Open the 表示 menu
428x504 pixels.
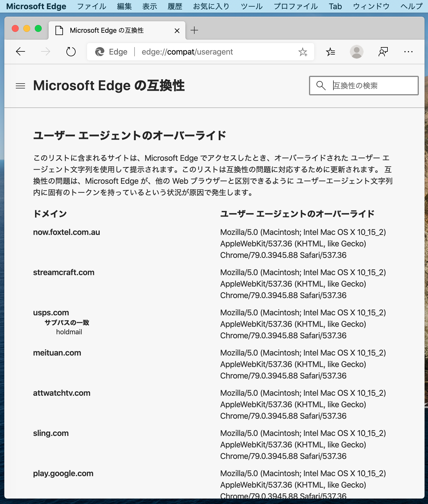coord(150,6)
